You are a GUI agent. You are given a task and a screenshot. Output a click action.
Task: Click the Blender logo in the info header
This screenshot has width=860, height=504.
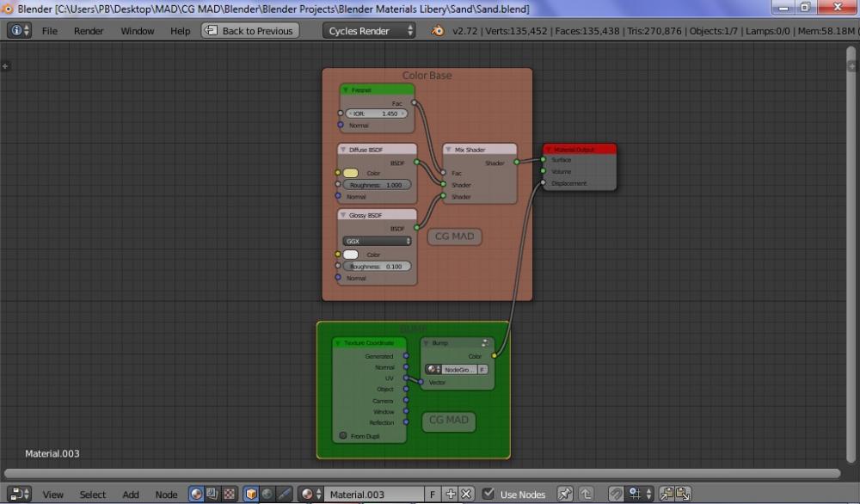(x=438, y=31)
